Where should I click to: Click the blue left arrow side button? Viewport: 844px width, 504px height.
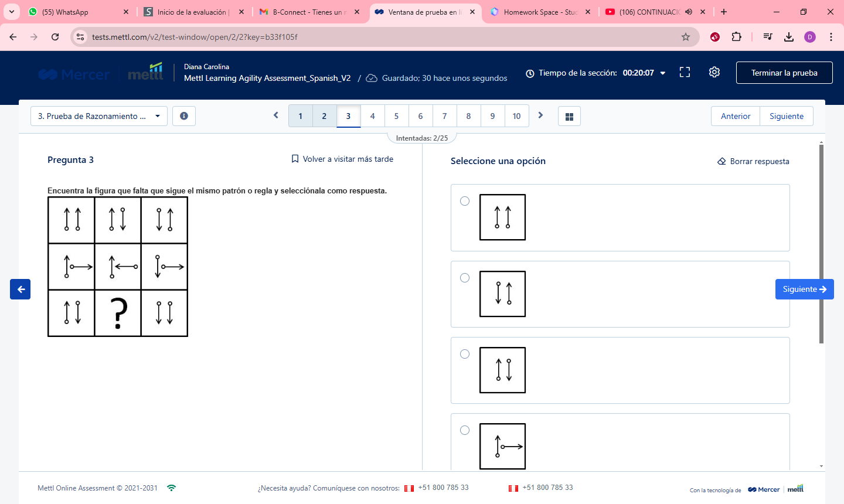(x=21, y=289)
